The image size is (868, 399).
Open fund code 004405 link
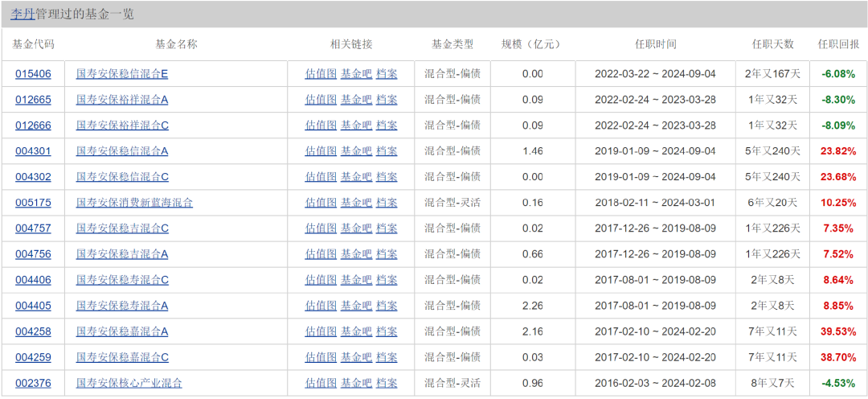click(33, 306)
